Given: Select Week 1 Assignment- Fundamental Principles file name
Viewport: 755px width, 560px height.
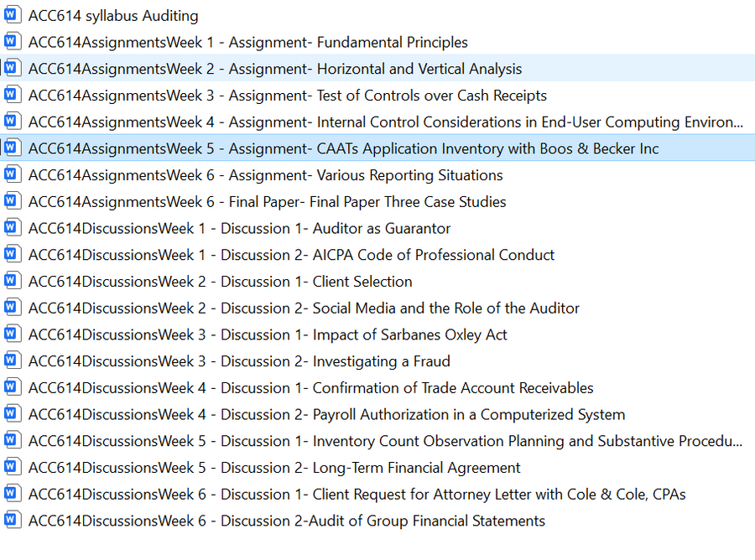Looking at the screenshot, I should 248,43.
